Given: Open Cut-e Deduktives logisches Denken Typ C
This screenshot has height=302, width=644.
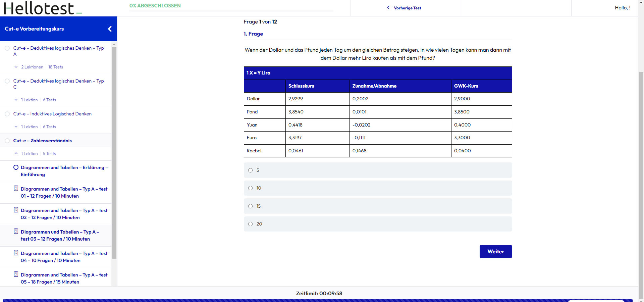Looking at the screenshot, I should [x=59, y=84].
